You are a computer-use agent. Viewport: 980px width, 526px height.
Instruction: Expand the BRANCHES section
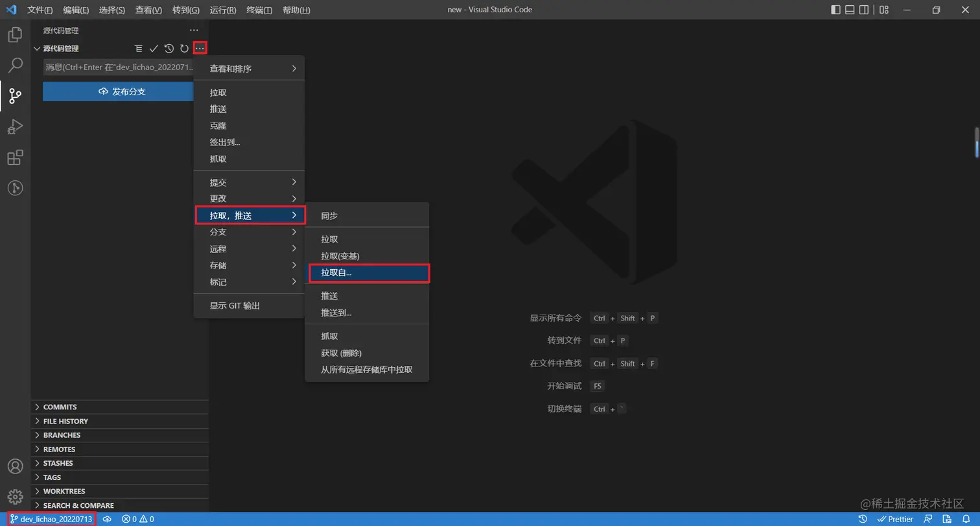point(120,435)
